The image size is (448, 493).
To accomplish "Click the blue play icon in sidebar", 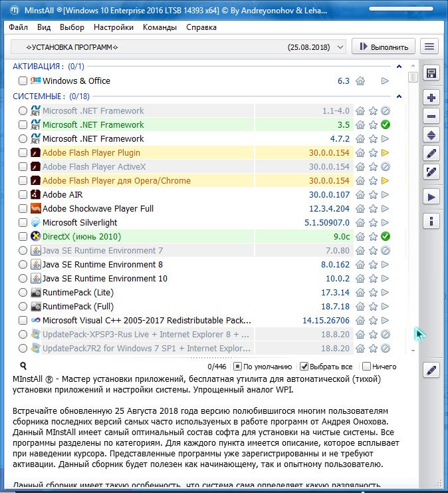I will coord(431,197).
